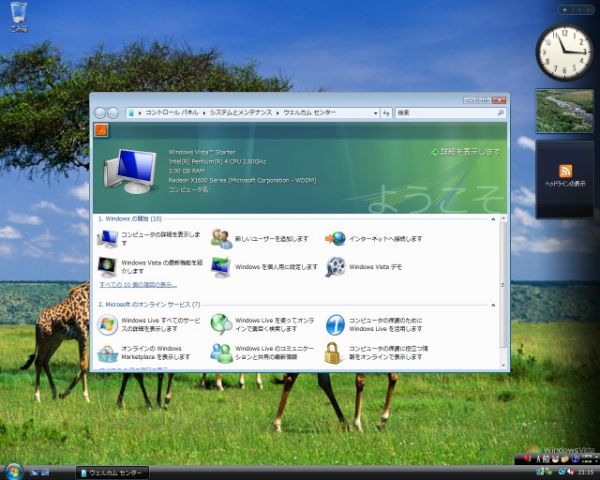Click コントロール パネル in the address breadcrumb
600x480 pixels.
pos(171,114)
